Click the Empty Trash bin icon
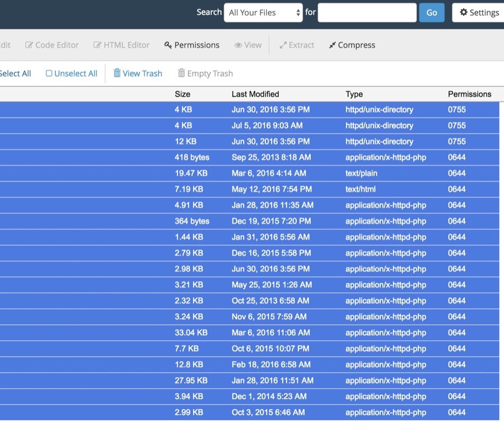 point(181,73)
